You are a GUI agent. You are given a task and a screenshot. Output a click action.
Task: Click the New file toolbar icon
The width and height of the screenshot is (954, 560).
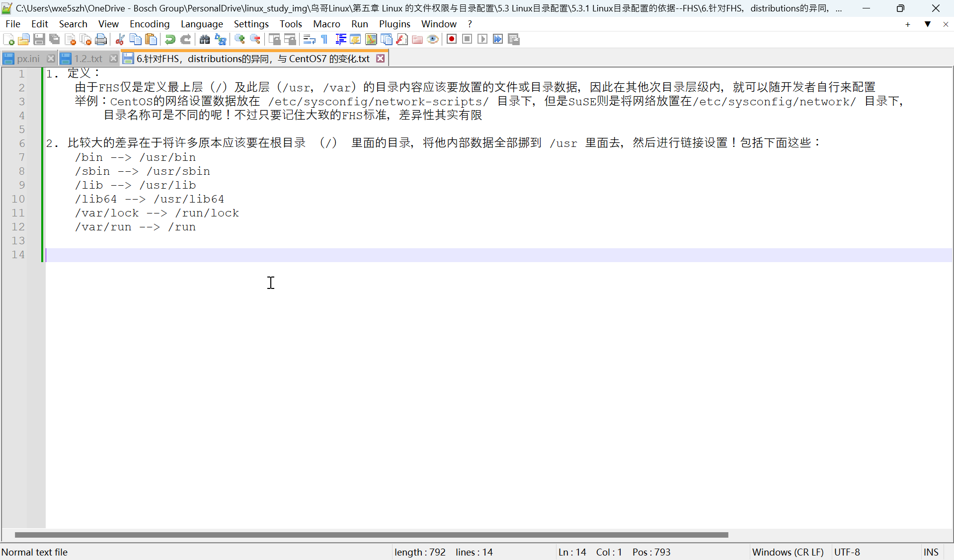(x=8, y=39)
